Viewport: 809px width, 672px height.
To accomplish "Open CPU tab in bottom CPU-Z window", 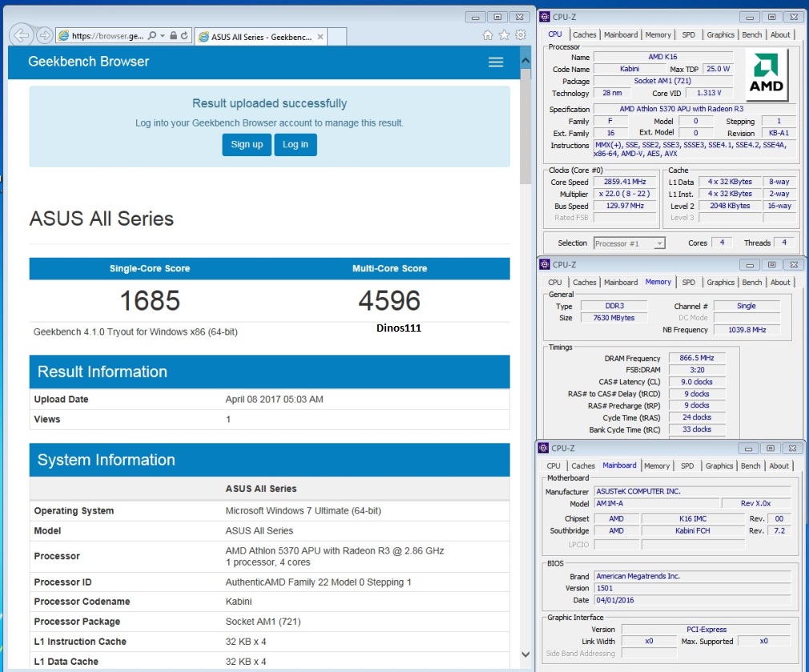I will tap(553, 465).
